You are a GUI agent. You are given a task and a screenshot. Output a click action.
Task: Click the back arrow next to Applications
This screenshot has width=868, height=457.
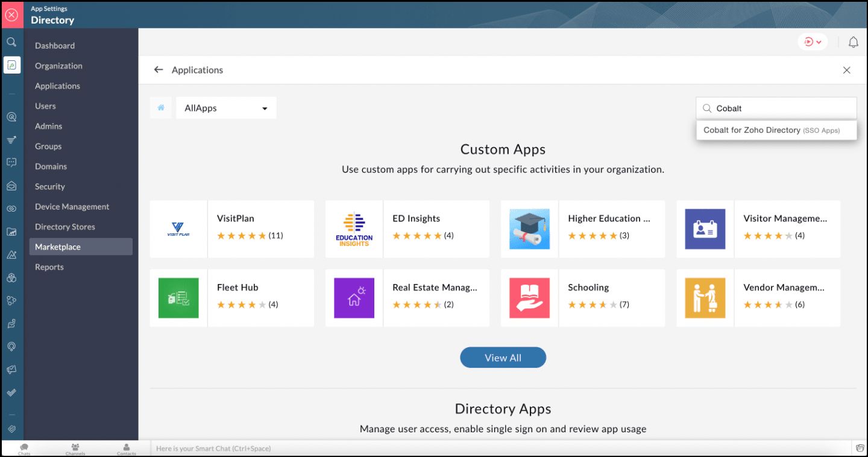coord(159,70)
